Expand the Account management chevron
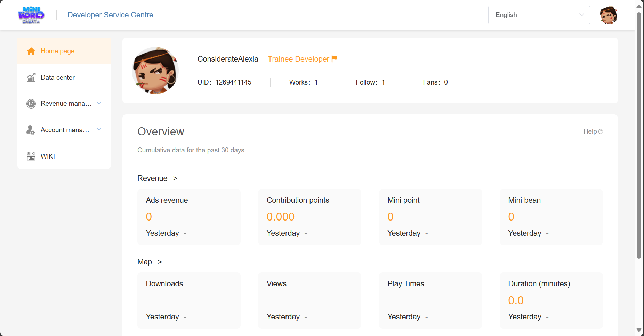 [x=99, y=129]
